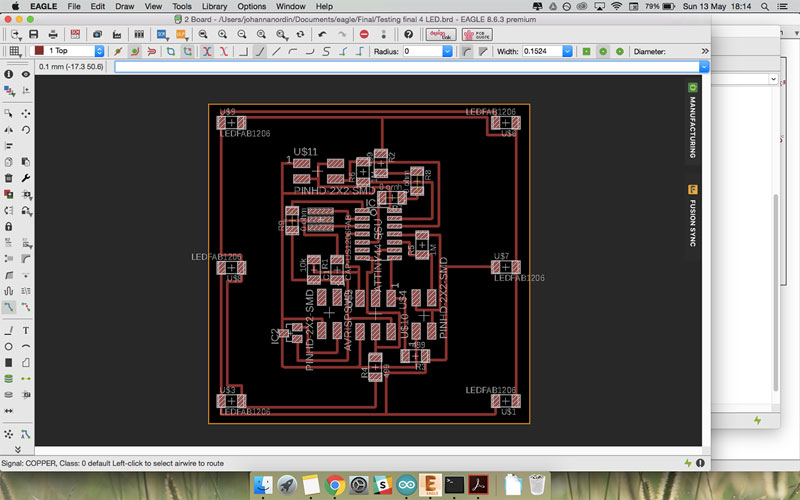
Task: Open the Library menu
Action: [214, 6]
